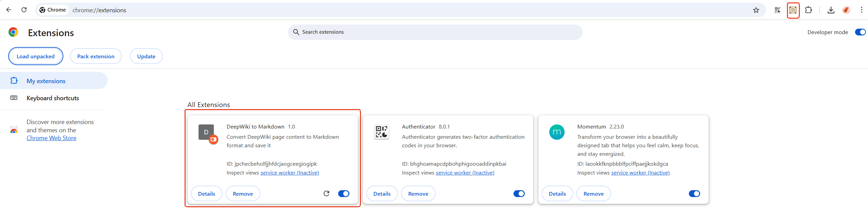Open Details for Momentum
Viewport: 868px width, 210px height.
point(557,194)
